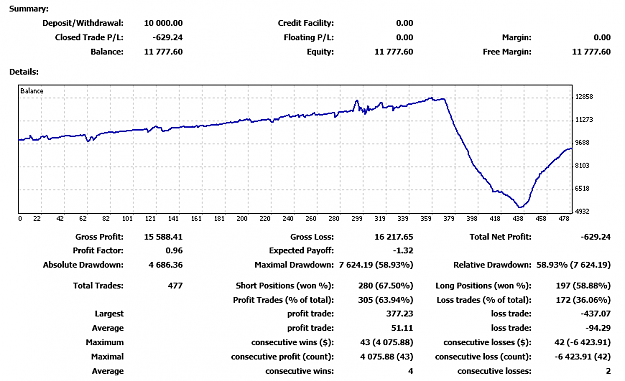The image size is (625, 381).
Task: Click the Credit Facility label
Action: coord(306,23)
